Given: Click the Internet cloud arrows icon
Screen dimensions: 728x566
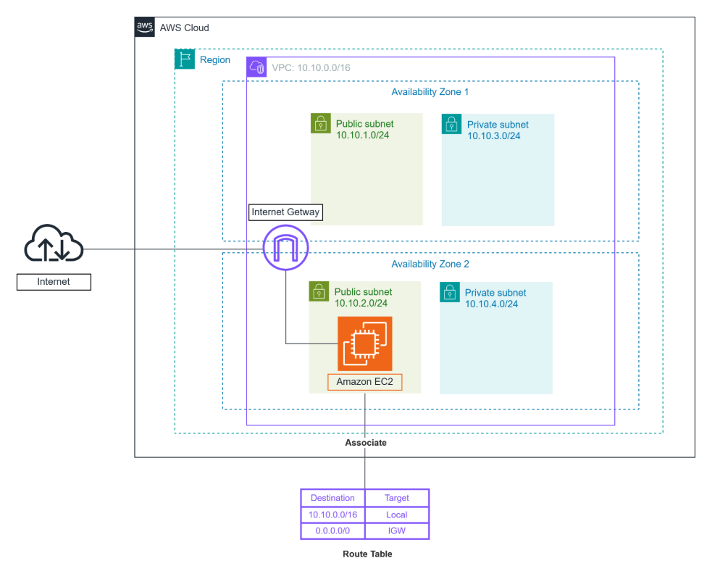Looking at the screenshot, I should [x=54, y=244].
